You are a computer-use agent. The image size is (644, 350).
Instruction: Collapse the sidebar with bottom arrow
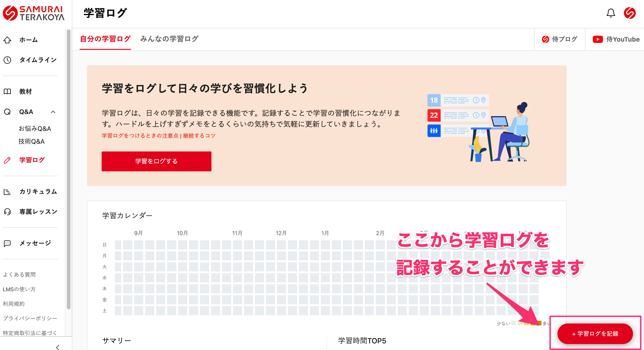click(58, 347)
